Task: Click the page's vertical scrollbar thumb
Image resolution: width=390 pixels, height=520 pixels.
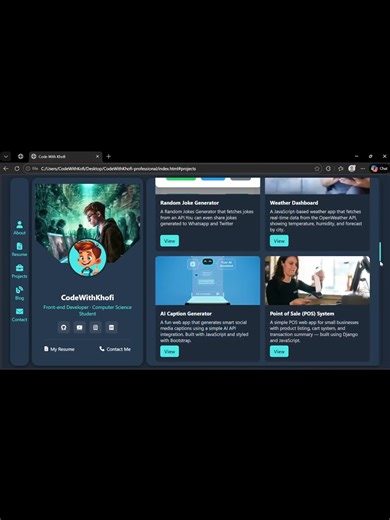Action: point(380,252)
